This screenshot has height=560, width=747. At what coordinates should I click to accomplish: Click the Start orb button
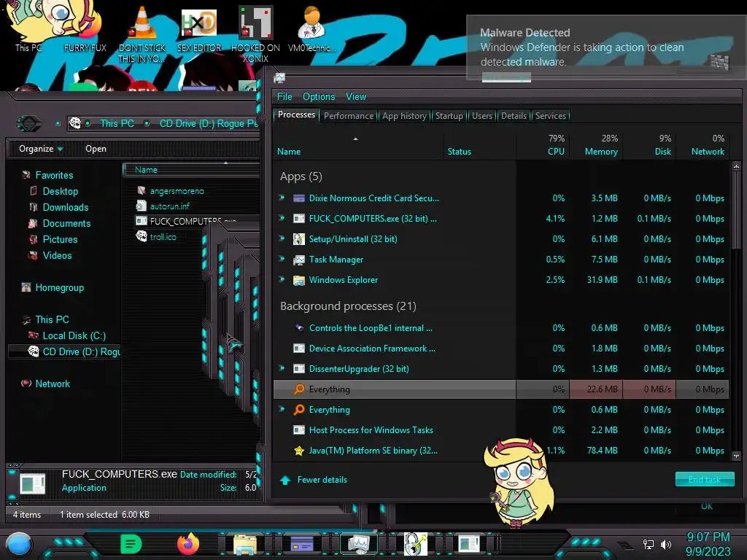coord(19,545)
